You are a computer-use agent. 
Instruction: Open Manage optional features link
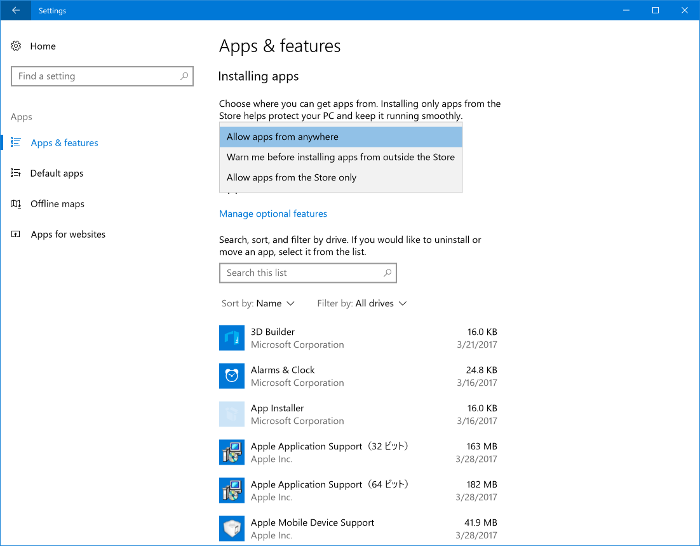(x=273, y=214)
